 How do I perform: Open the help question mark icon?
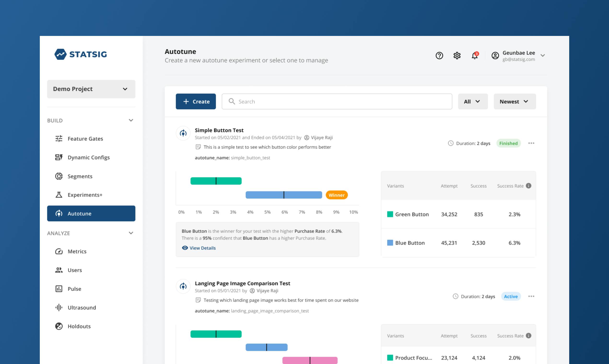click(439, 56)
